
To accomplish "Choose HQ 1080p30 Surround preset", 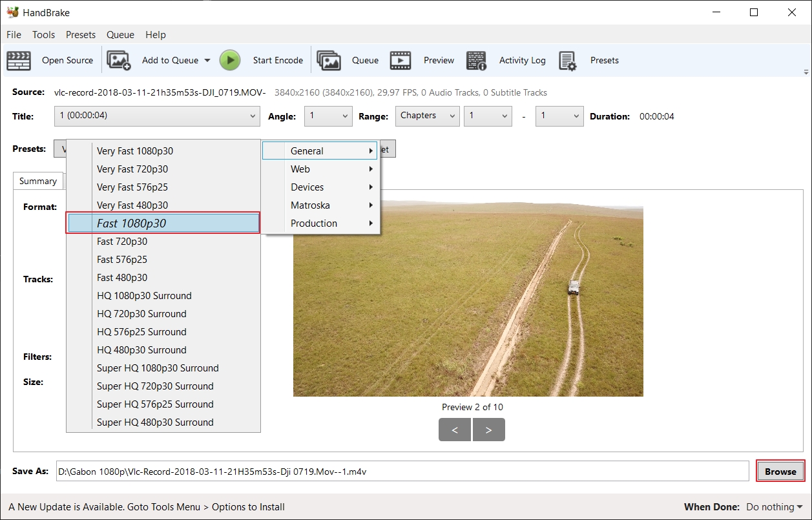I will point(144,296).
